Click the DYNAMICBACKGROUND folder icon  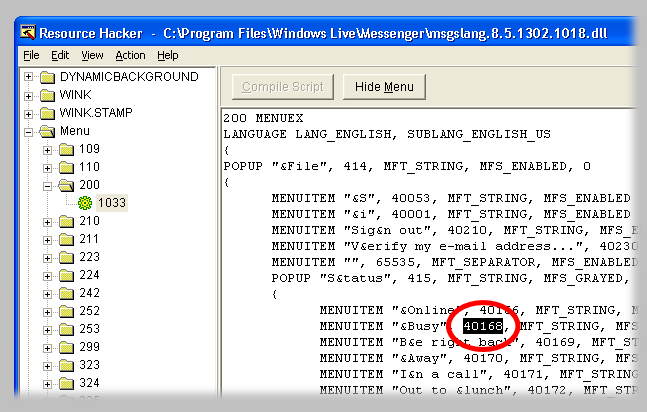[47, 77]
